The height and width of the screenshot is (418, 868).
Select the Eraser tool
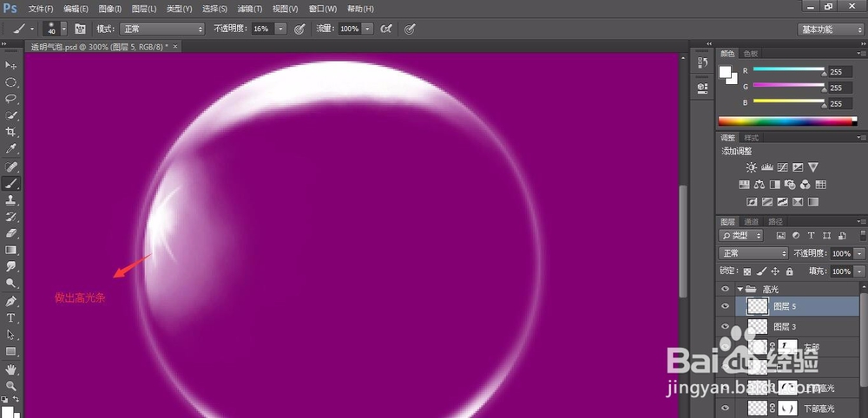pyautogui.click(x=10, y=232)
